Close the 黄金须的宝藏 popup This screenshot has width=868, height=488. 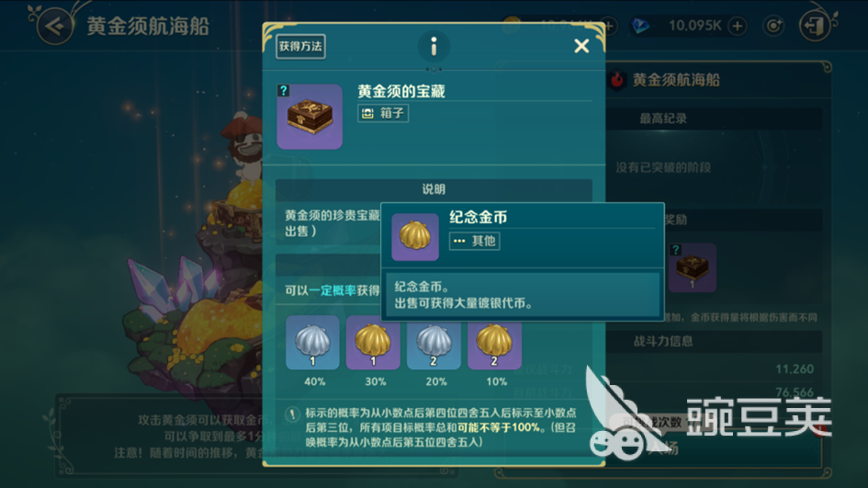[581, 46]
